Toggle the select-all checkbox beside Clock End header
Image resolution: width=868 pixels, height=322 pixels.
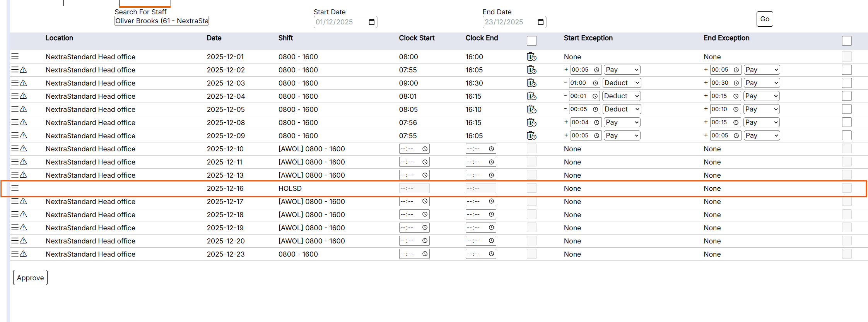click(x=531, y=41)
